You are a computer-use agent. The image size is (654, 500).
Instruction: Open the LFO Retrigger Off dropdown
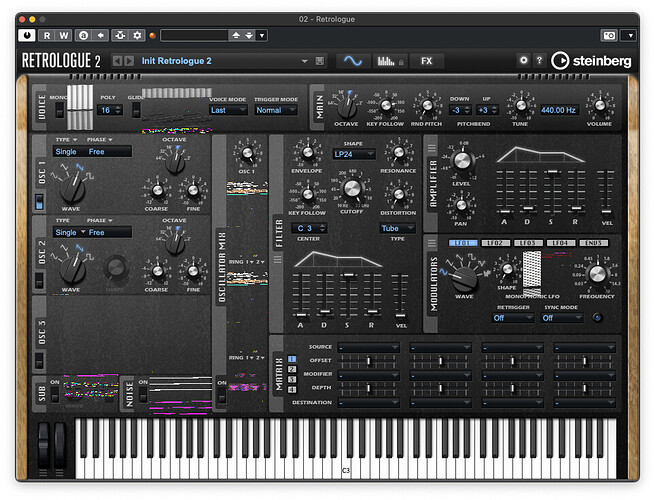point(513,318)
